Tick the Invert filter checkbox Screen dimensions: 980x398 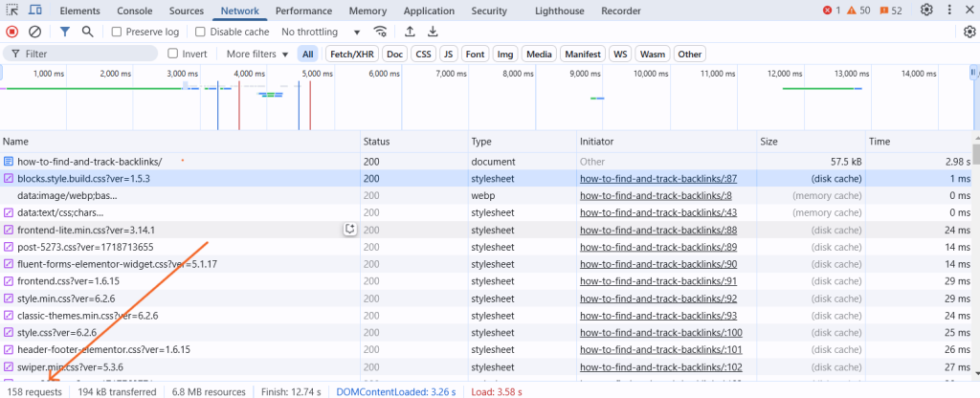click(x=173, y=55)
